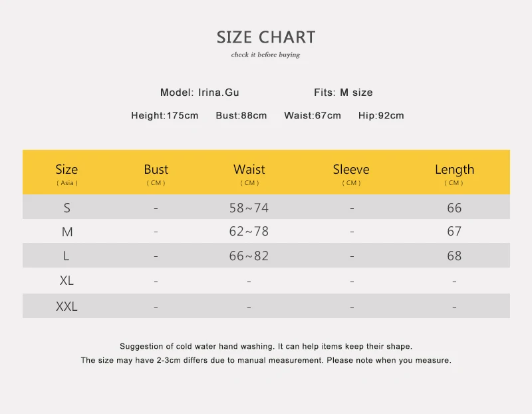Image resolution: width=532 pixels, height=414 pixels.
Task: Click the Bust:88cm measurement
Action: tap(241, 115)
